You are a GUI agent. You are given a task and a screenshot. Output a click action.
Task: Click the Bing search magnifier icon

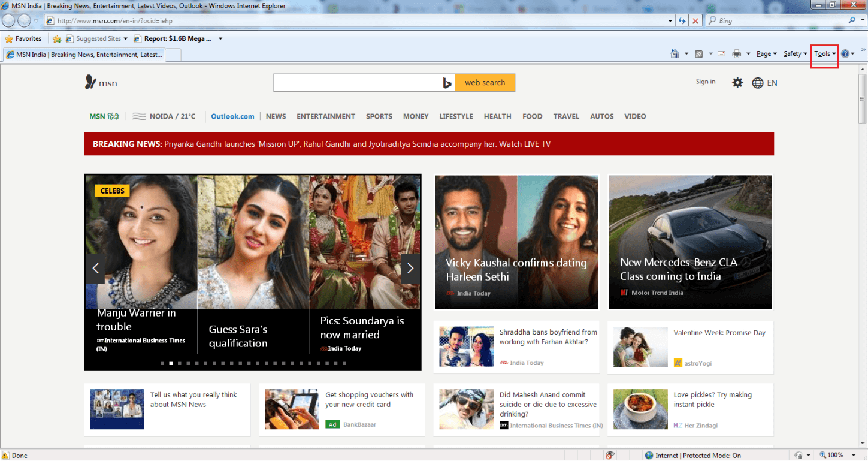(853, 20)
